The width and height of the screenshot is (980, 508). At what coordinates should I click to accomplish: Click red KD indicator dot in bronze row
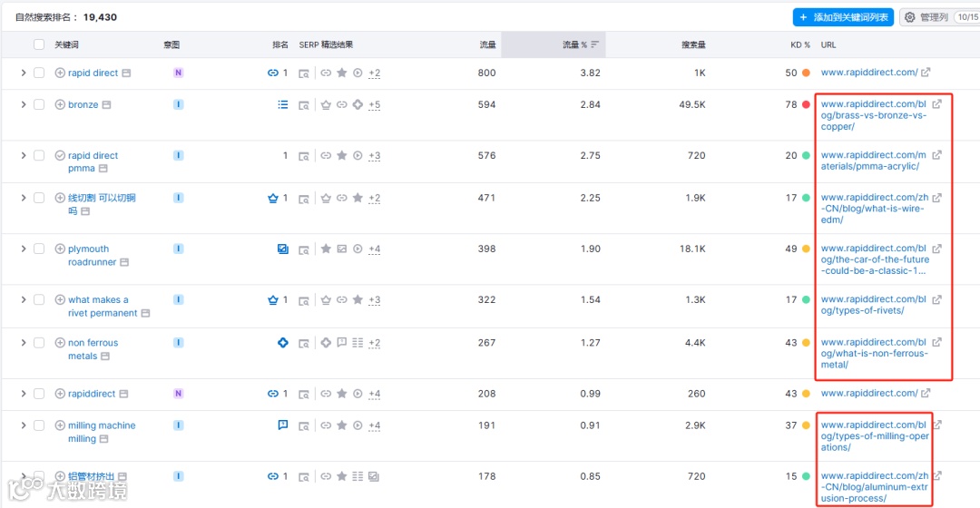[807, 104]
